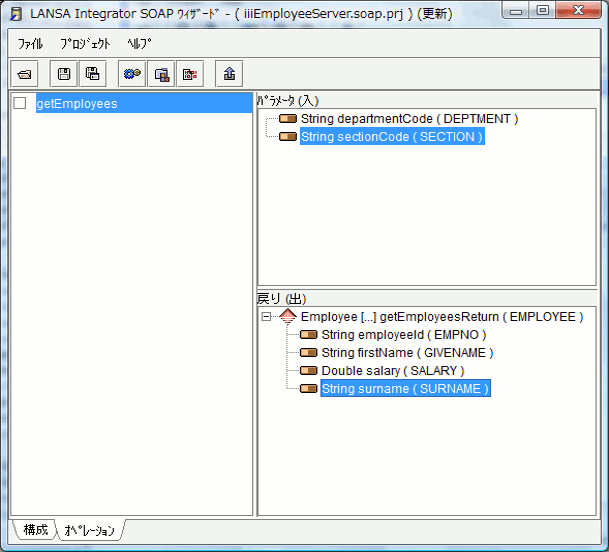Select Employee [...] getEmployeesReturn ( EMPLOYEE ) node
Viewport: 609px width, 552px height.
442,317
